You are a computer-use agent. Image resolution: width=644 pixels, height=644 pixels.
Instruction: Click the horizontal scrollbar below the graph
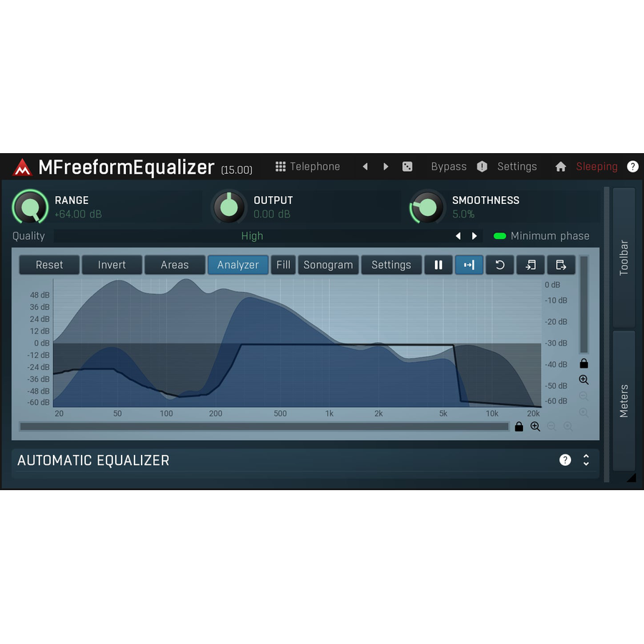tap(264, 426)
